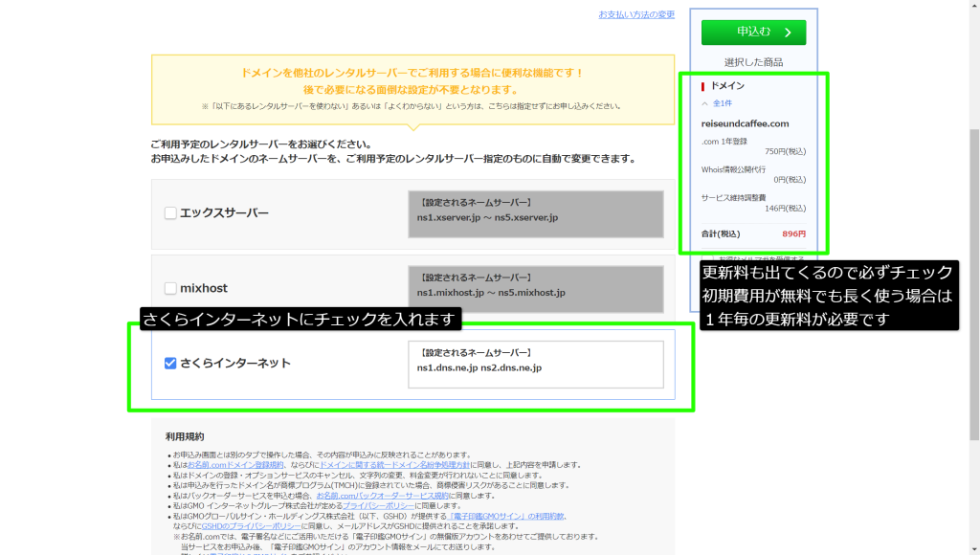Image resolution: width=980 pixels, height=555 pixels.
Task: Click the vertical scrollbar thumb
Action: (x=974, y=284)
